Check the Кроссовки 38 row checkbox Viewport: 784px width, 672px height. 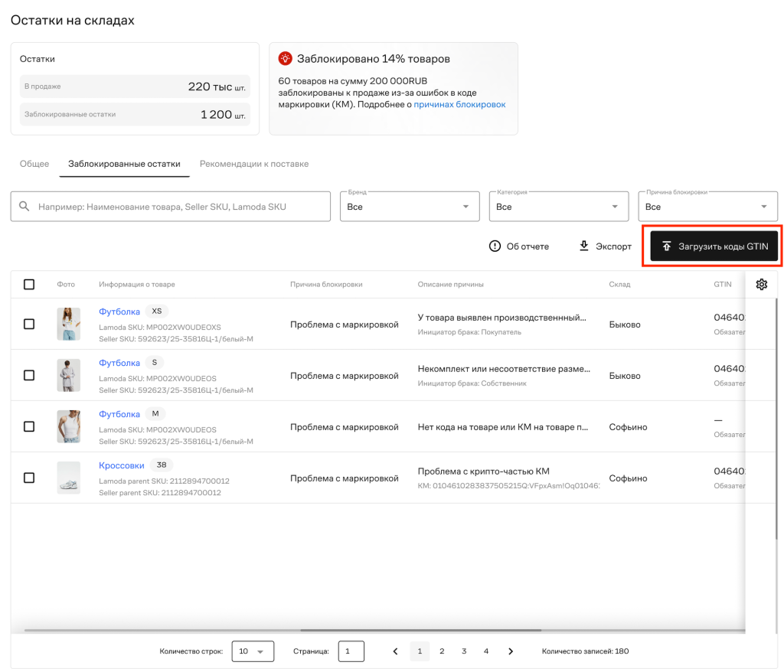pos(29,478)
